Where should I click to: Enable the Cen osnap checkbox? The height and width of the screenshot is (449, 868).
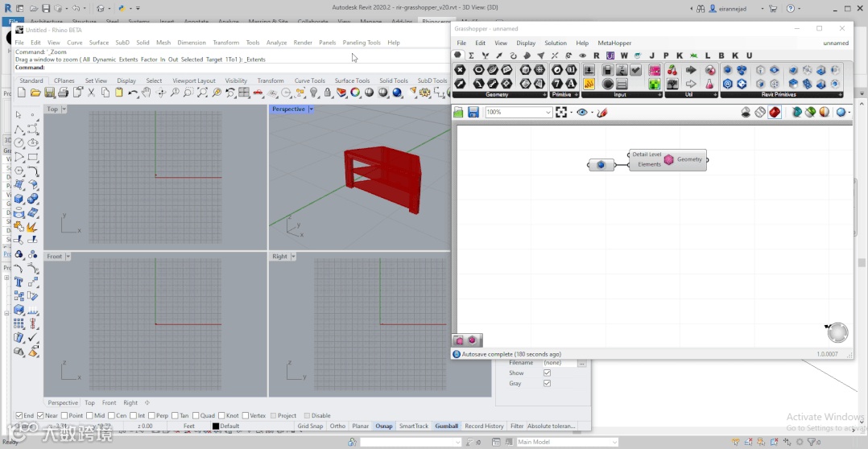point(111,416)
